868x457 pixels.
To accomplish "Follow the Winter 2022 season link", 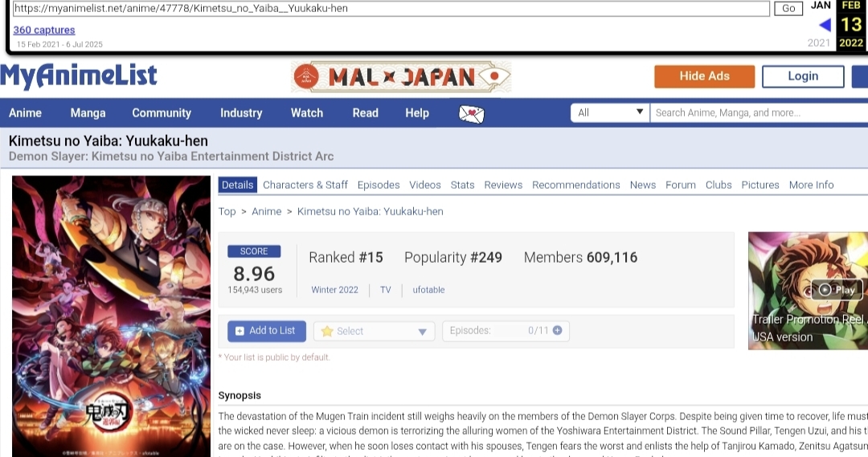I will pos(334,290).
